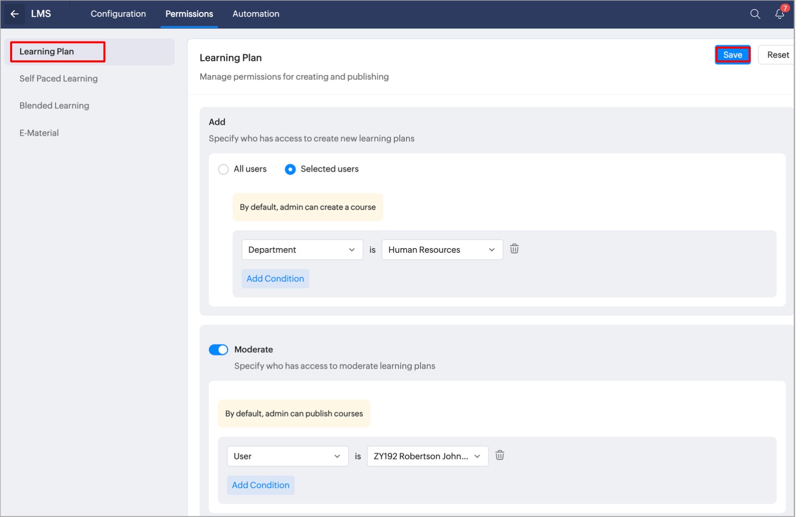The height and width of the screenshot is (517, 812).
Task: Select the Permissions tab
Action: (x=189, y=14)
